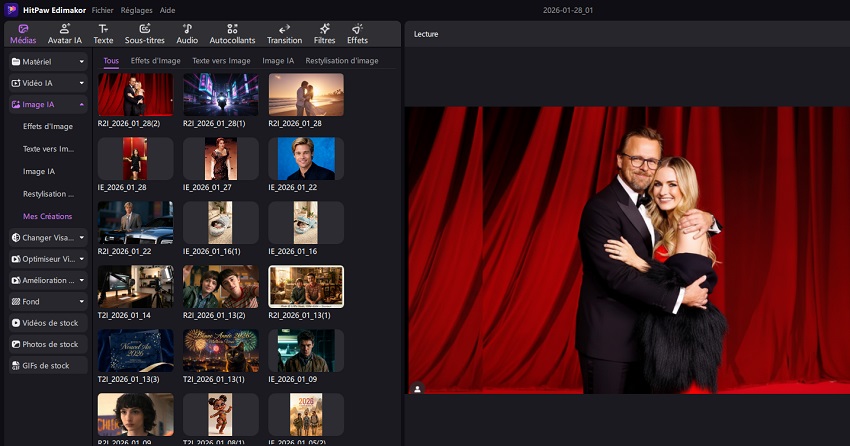This screenshot has width=850, height=446.
Task: Open Photos de stock
Action: coord(48,344)
